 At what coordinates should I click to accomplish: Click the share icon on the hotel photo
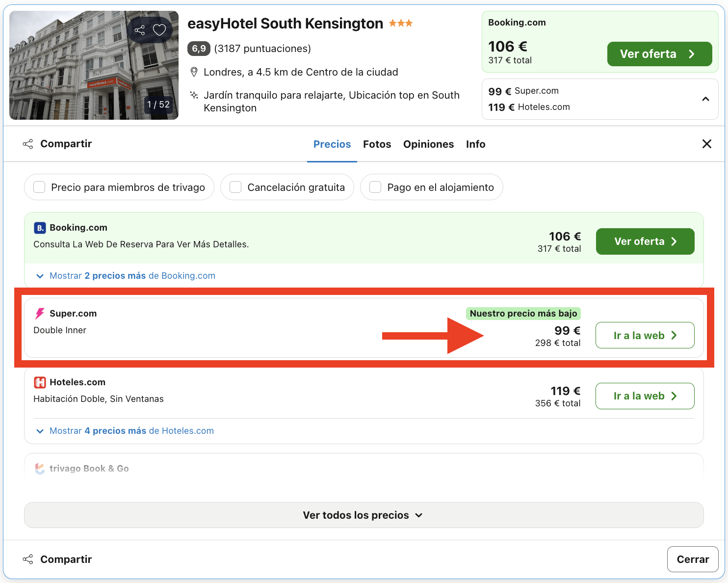140,30
